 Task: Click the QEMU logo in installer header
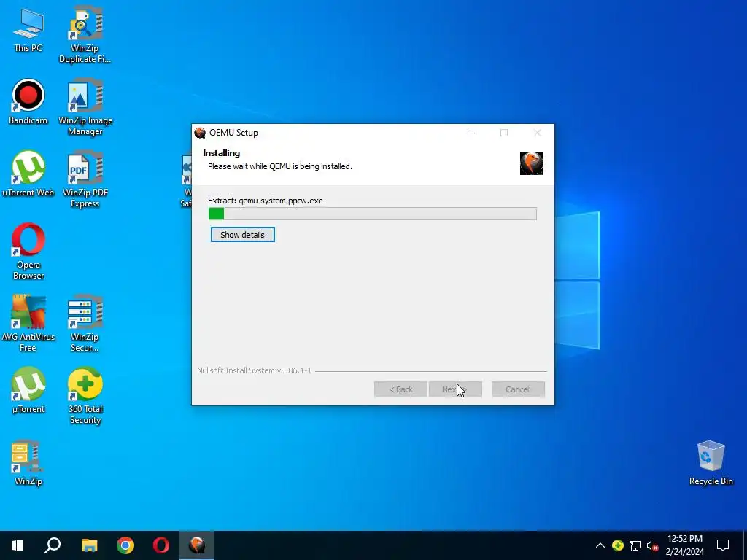point(532,163)
